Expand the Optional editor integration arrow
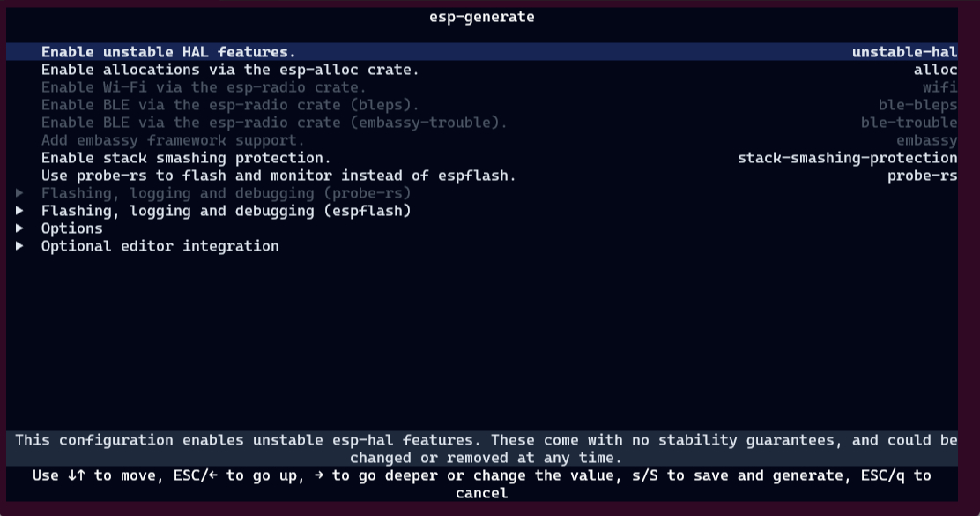980x516 pixels. click(x=19, y=246)
